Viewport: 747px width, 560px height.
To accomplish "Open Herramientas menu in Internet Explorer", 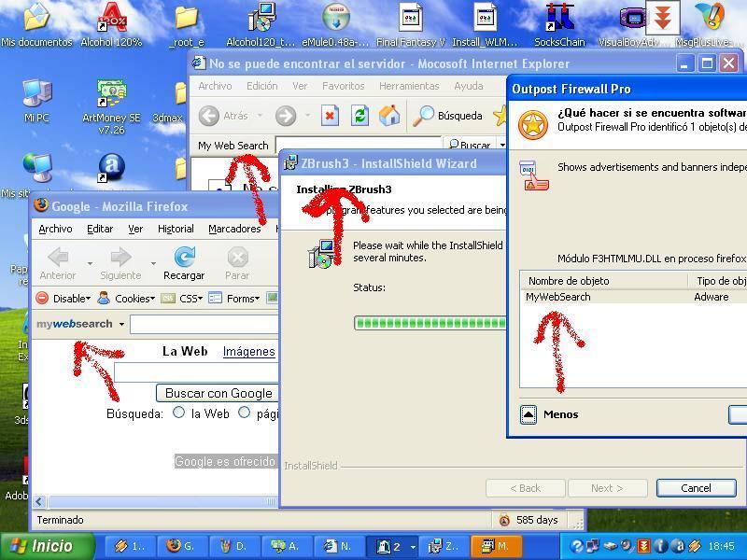I will tap(409, 86).
